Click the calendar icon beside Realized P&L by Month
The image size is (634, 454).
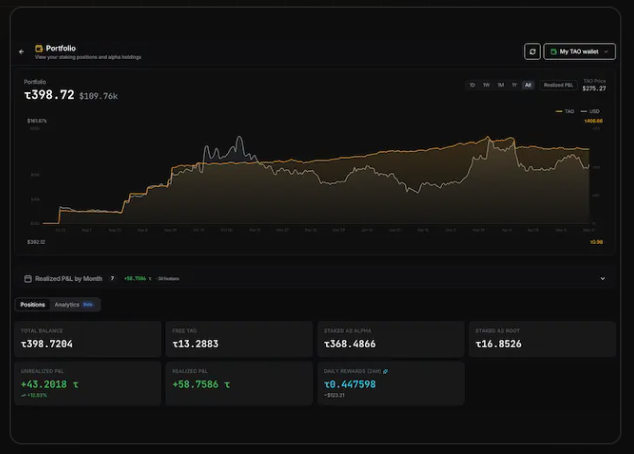point(28,279)
